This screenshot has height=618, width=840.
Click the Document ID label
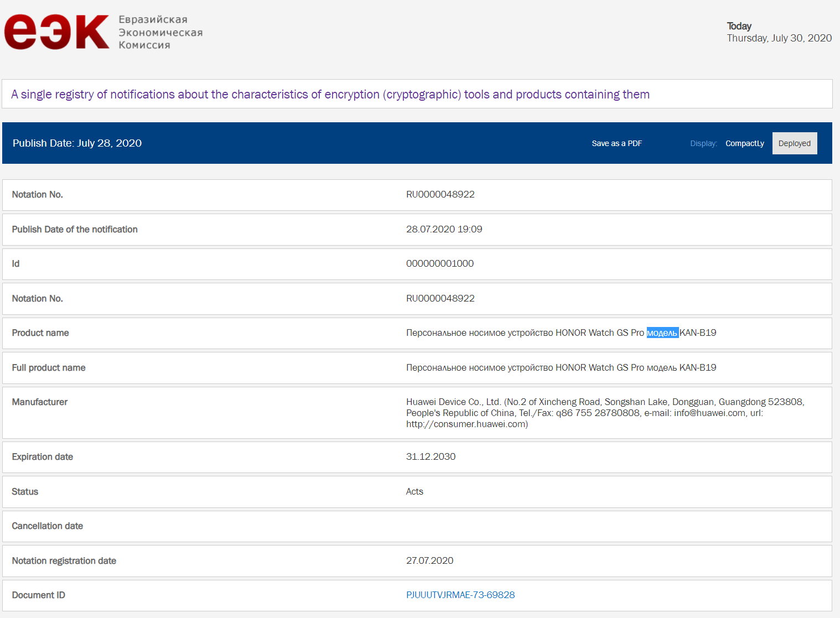(39, 595)
